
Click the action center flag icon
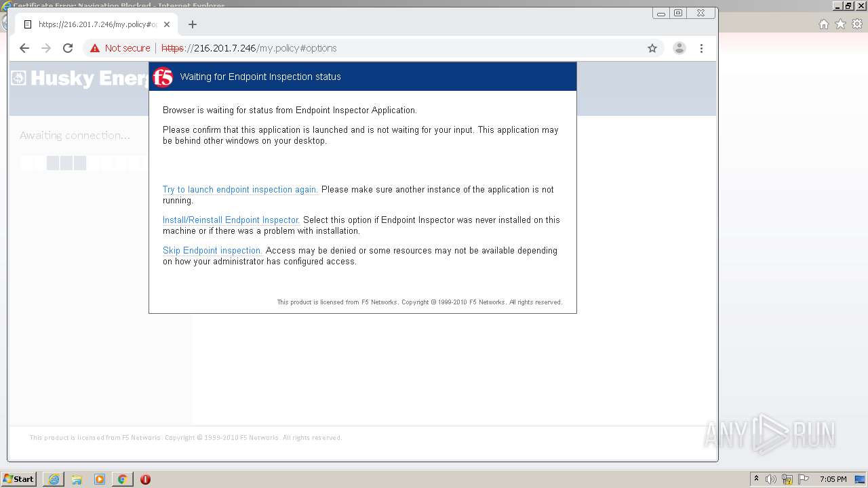click(804, 479)
